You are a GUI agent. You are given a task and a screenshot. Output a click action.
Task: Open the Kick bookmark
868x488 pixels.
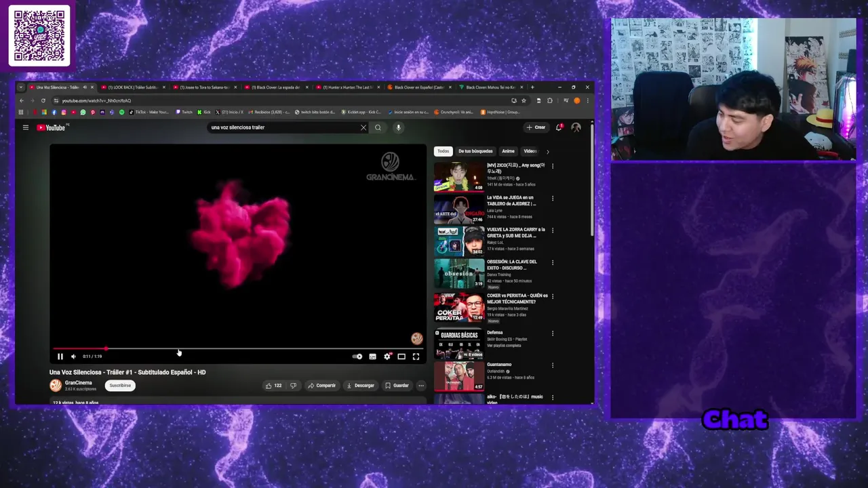(204, 112)
